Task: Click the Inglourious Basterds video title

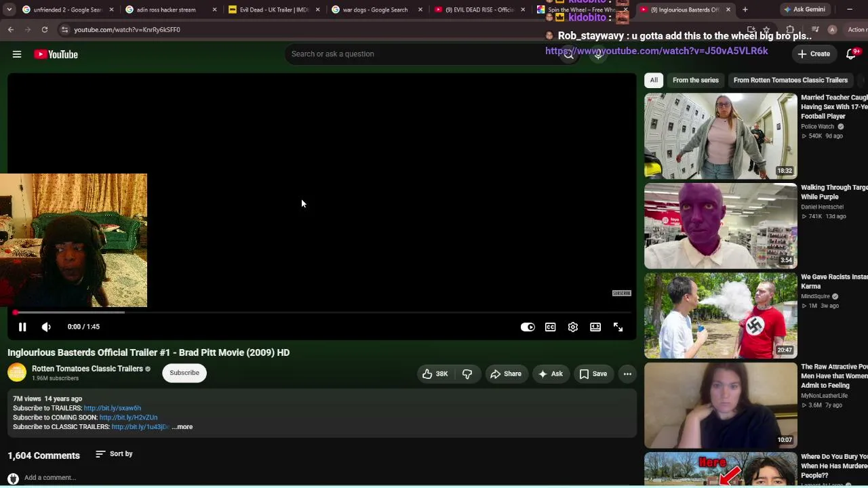Action: click(x=149, y=352)
